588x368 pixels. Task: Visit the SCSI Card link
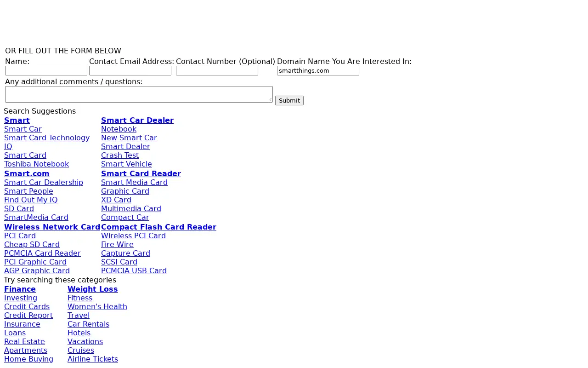click(x=119, y=262)
